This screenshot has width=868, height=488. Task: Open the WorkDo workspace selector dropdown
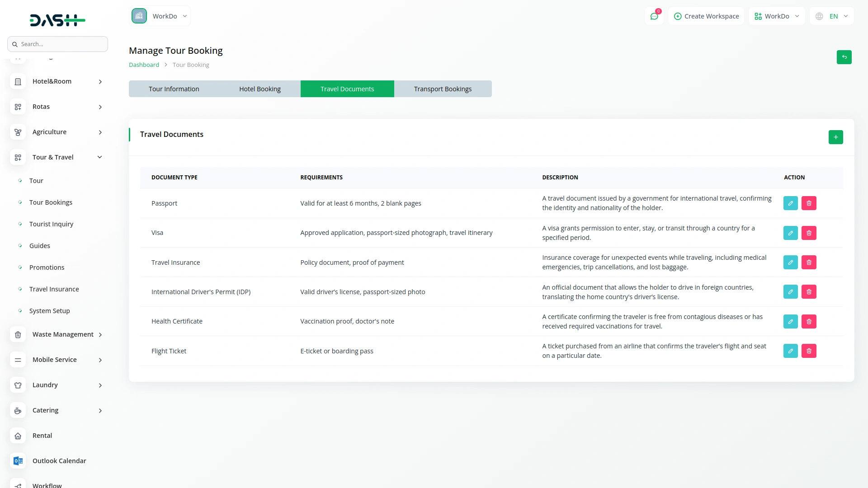click(160, 16)
